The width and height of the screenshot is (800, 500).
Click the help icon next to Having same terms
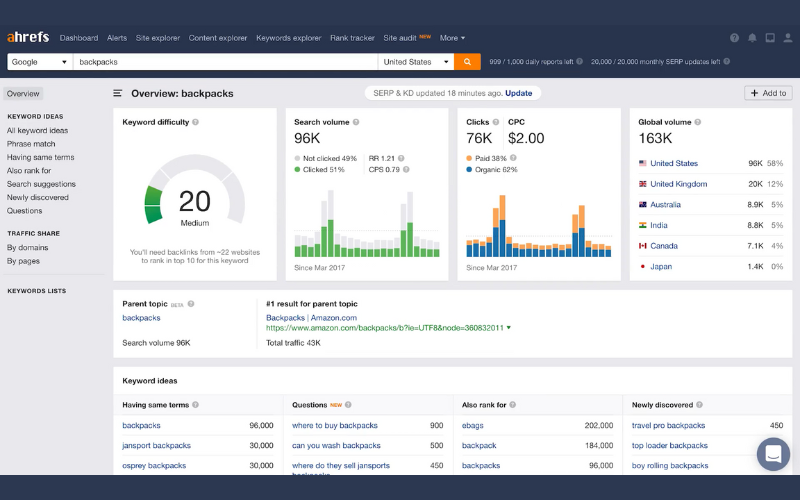pos(195,405)
